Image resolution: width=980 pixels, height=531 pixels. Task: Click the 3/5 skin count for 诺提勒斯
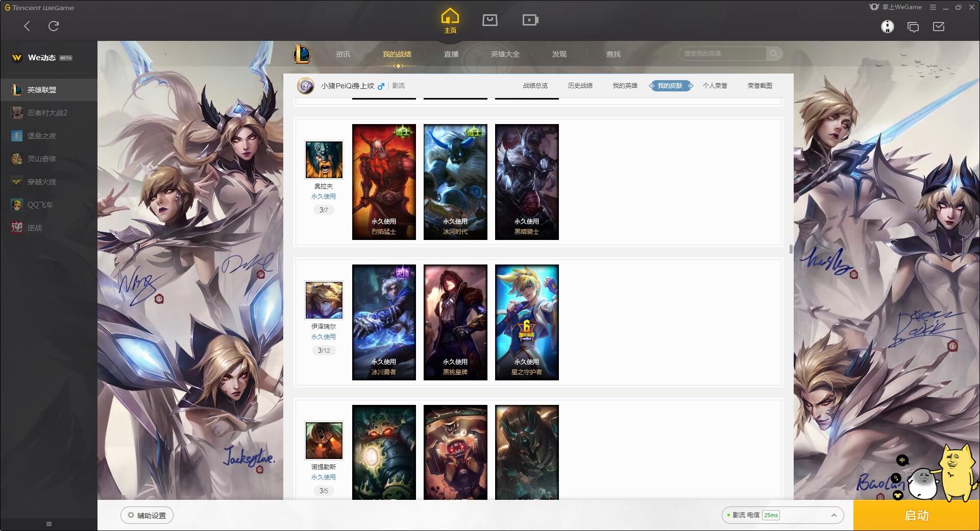(324, 491)
